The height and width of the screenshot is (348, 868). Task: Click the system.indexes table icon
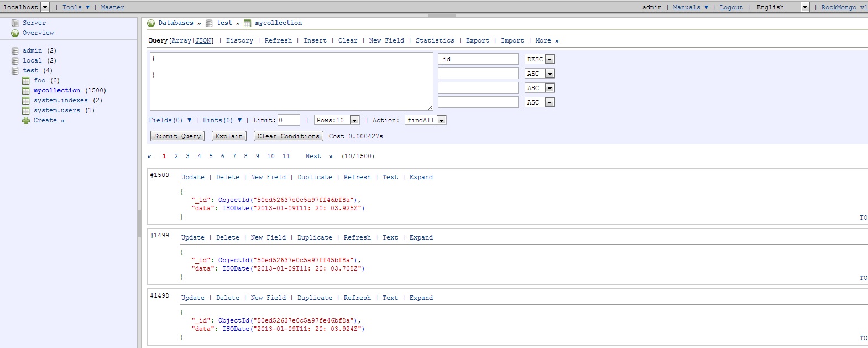[25, 101]
